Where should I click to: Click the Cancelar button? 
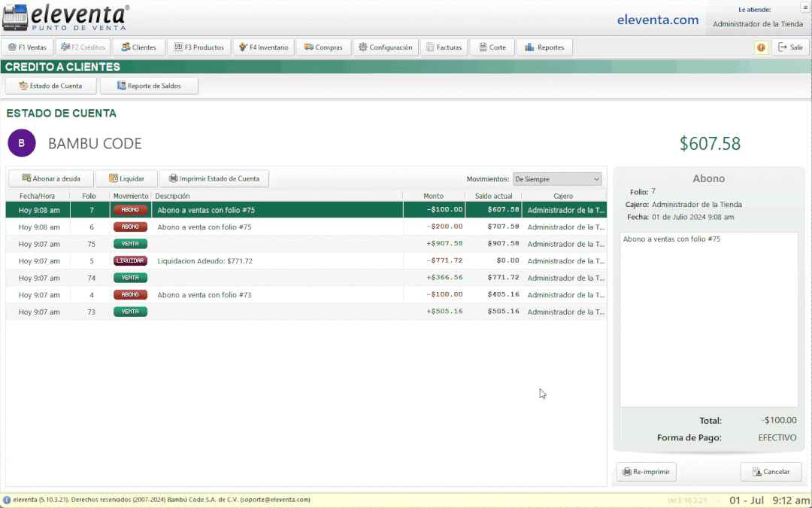771,472
